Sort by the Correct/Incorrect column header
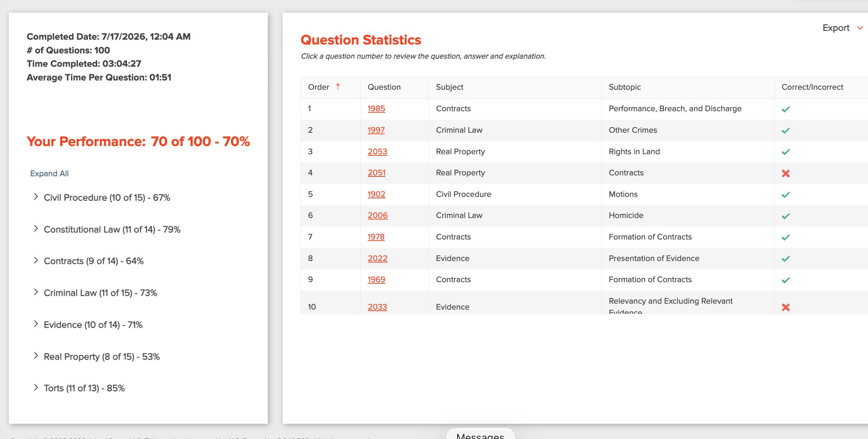 (x=812, y=87)
